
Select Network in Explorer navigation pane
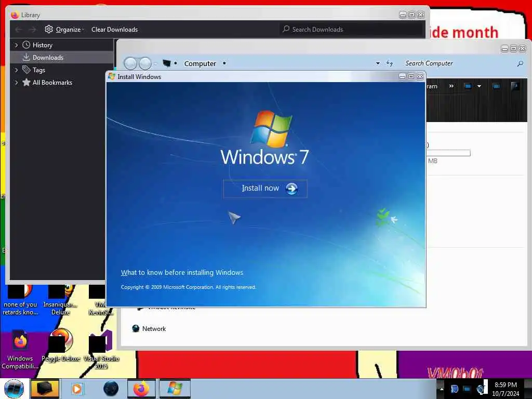pos(154,329)
